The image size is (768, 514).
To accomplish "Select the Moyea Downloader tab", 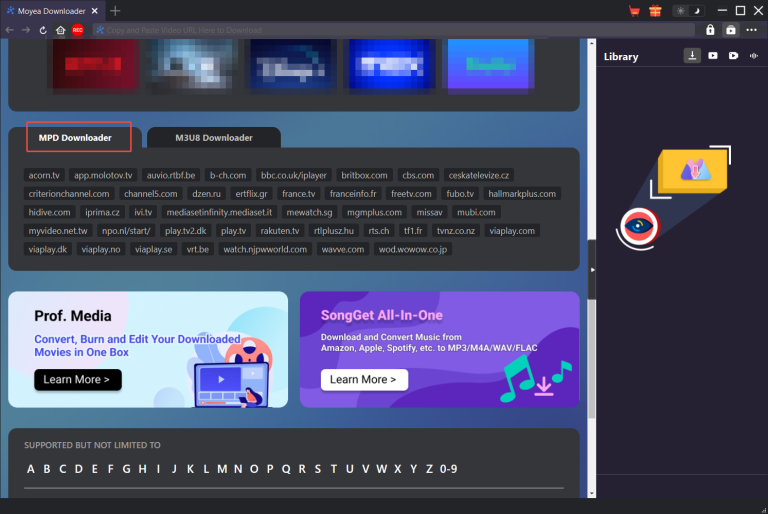I will (51, 11).
